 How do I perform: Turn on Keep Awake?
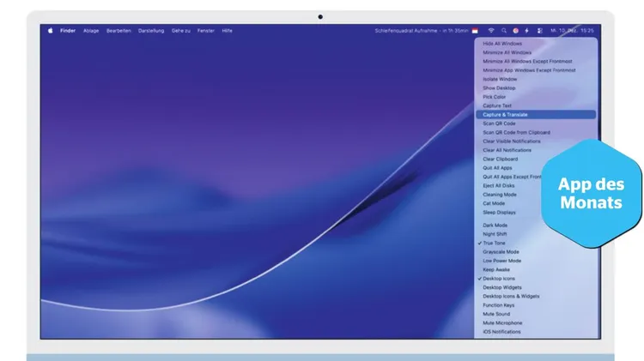[x=496, y=269]
